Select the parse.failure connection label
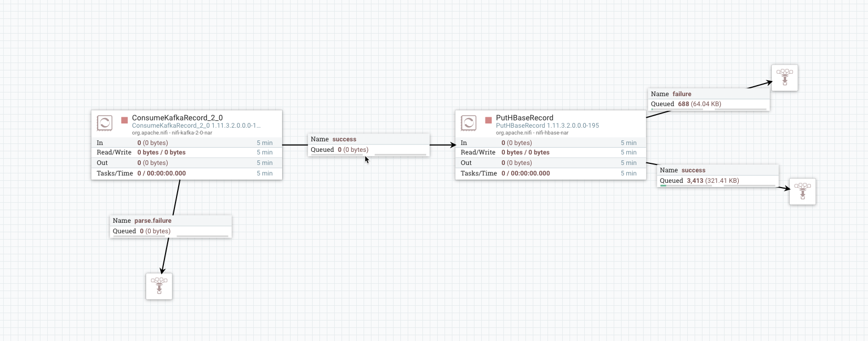 171,221
